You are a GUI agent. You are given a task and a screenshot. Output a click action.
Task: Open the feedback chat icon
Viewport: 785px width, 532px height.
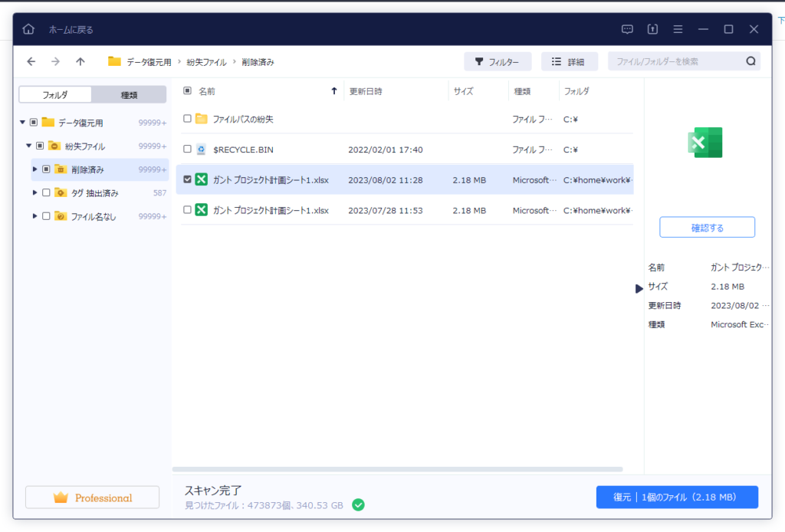click(627, 30)
